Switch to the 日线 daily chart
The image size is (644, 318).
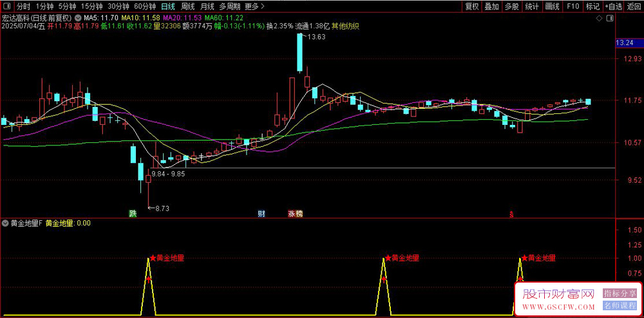tap(167, 6)
